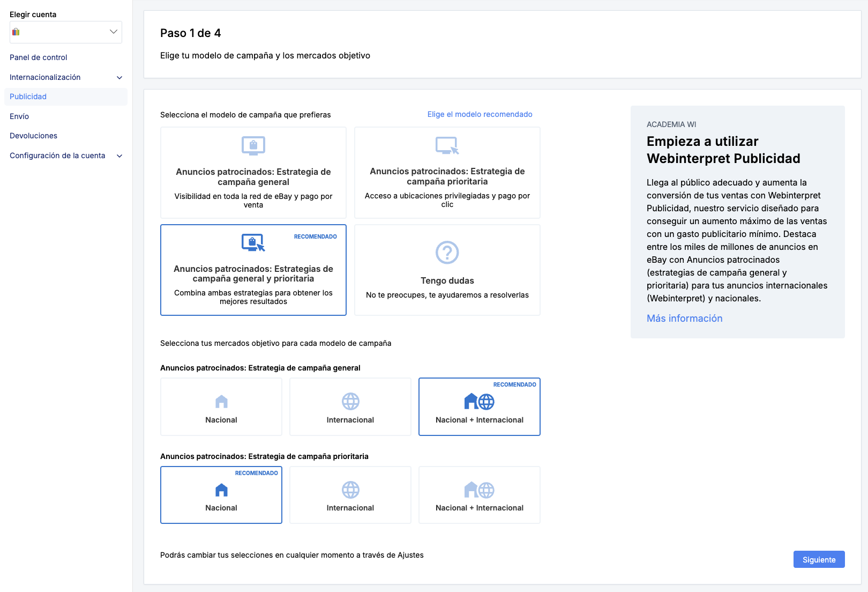Select Internacional for the priority campaign strategy
The width and height of the screenshot is (868, 592).
click(350, 495)
